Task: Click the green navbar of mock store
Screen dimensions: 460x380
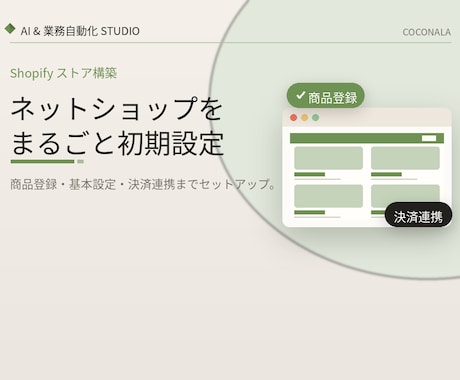Action: point(367,138)
